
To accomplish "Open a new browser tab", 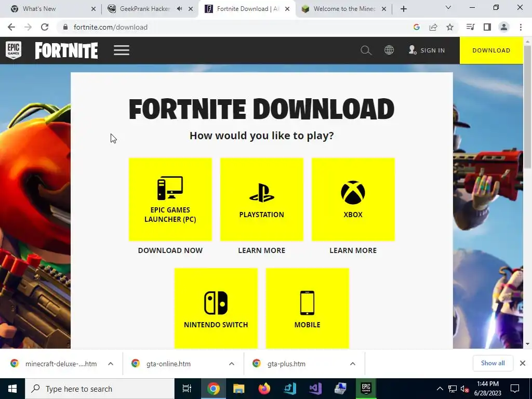I will click(403, 9).
